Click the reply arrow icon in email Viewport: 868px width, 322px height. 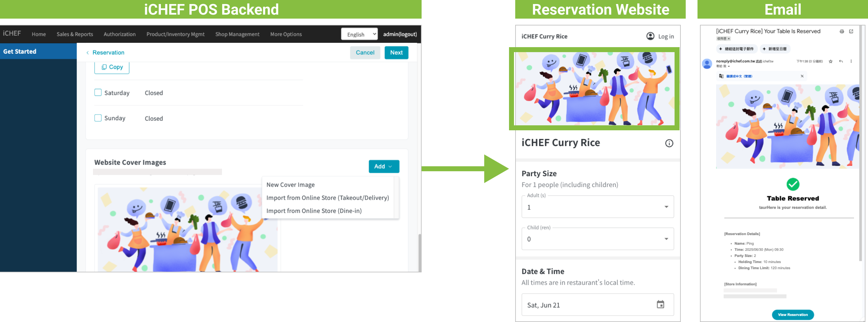[841, 61]
